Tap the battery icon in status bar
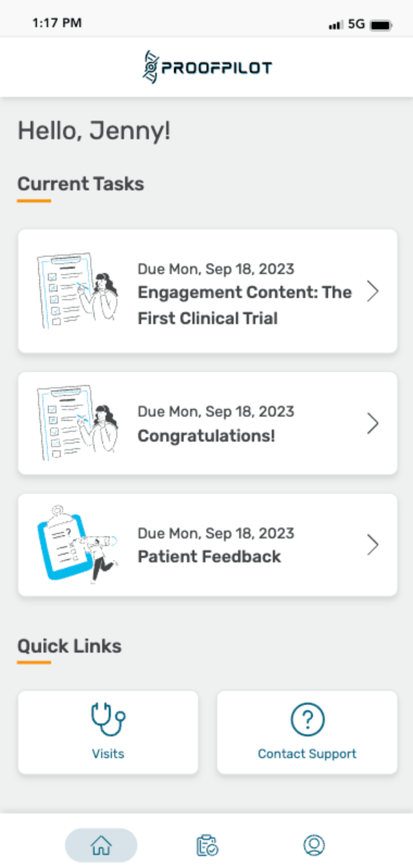This screenshot has height=868, width=413. pyautogui.click(x=381, y=25)
